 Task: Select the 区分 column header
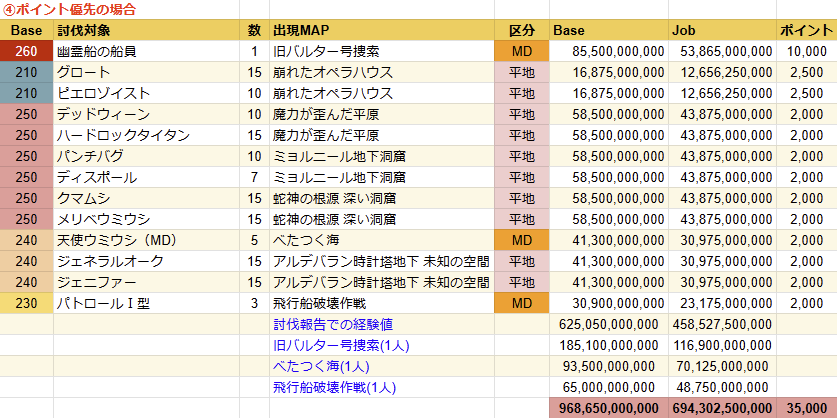pyautogui.click(x=522, y=30)
